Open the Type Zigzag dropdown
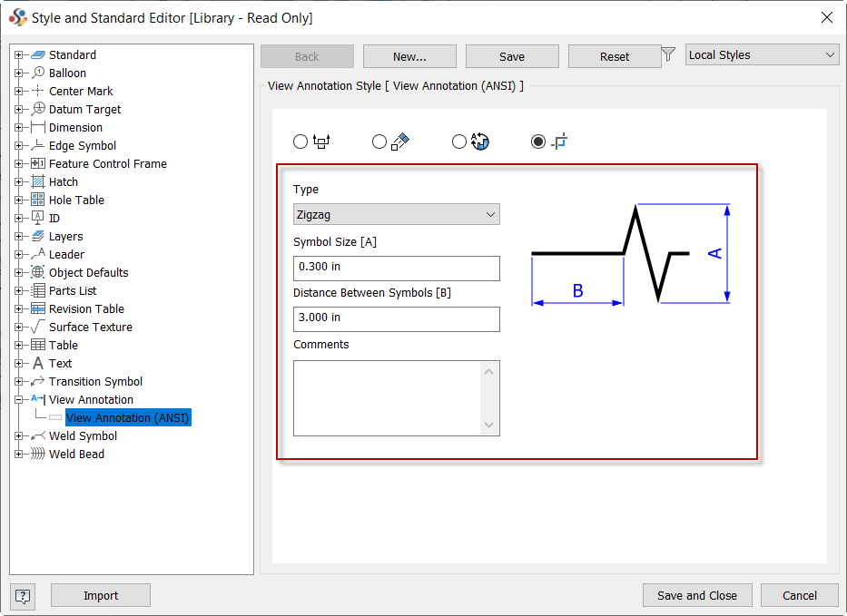847x616 pixels. coord(397,214)
